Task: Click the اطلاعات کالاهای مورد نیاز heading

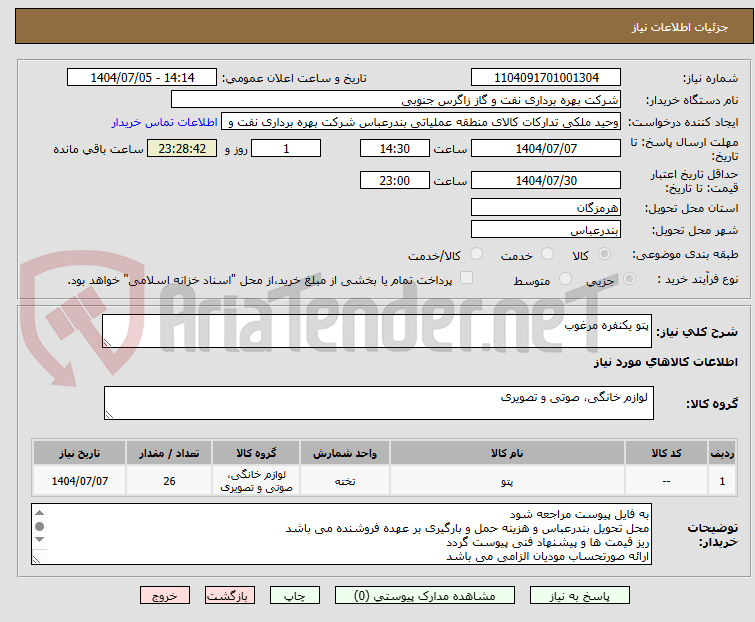Action: click(x=665, y=362)
